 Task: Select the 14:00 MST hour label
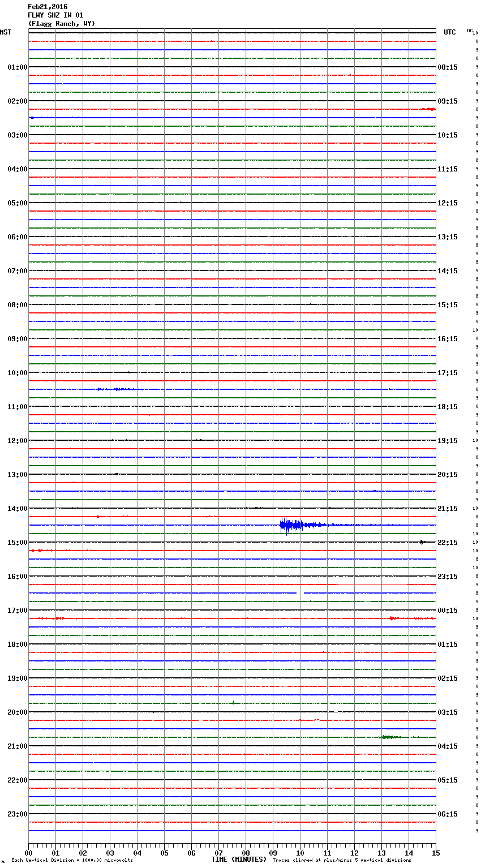coord(17,509)
